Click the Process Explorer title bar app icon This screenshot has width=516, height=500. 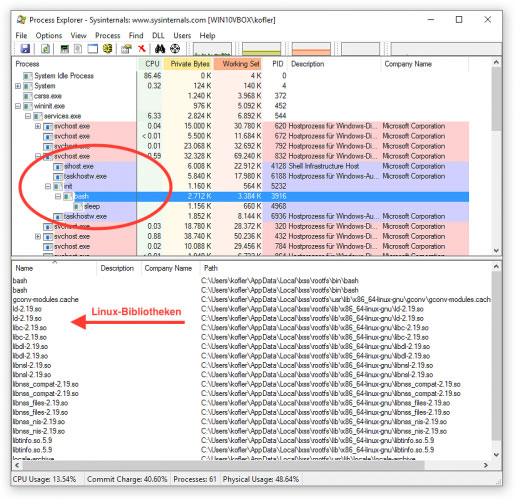21,20
